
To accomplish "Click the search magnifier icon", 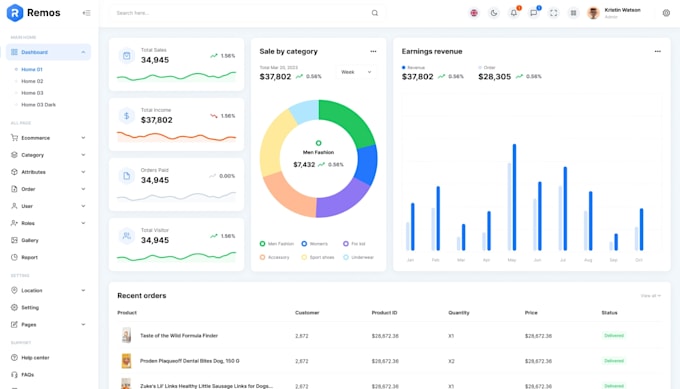I will pyautogui.click(x=375, y=13).
